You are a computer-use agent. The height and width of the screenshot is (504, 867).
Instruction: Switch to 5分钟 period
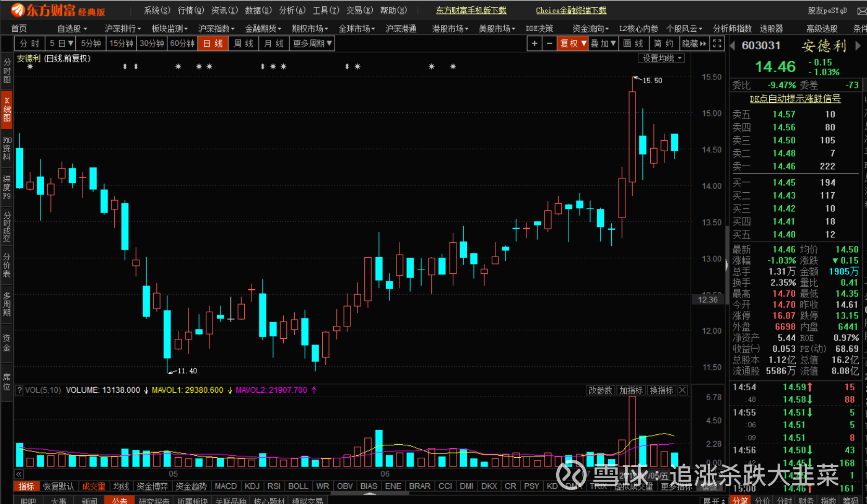91,44
